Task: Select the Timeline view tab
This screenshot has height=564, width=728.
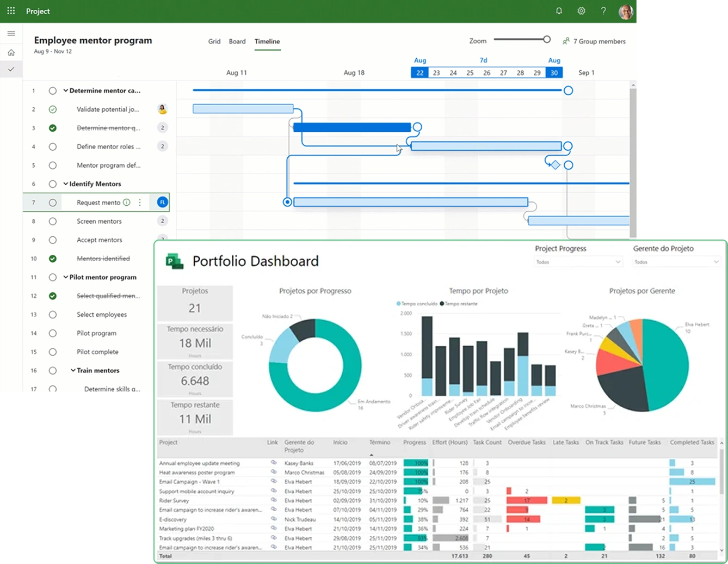Action: [267, 41]
